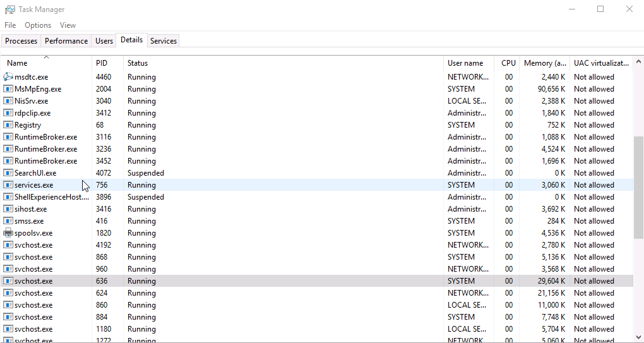Click the ShellExperienceHost process icon
The height and width of the screenshot is (343, 644).
pyautogui.click(x=8, y=196)
